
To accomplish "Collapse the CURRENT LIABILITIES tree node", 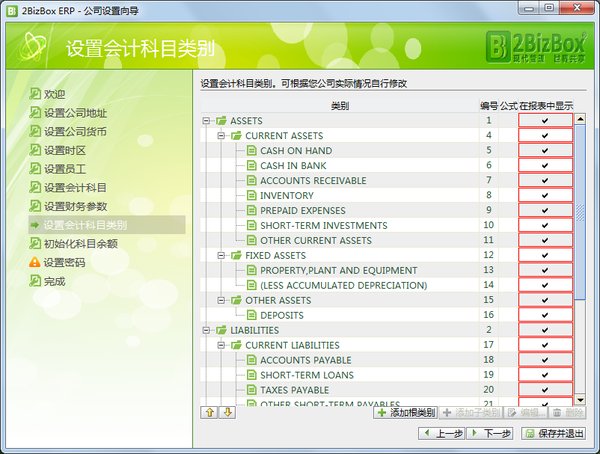I will click(221, 345).
